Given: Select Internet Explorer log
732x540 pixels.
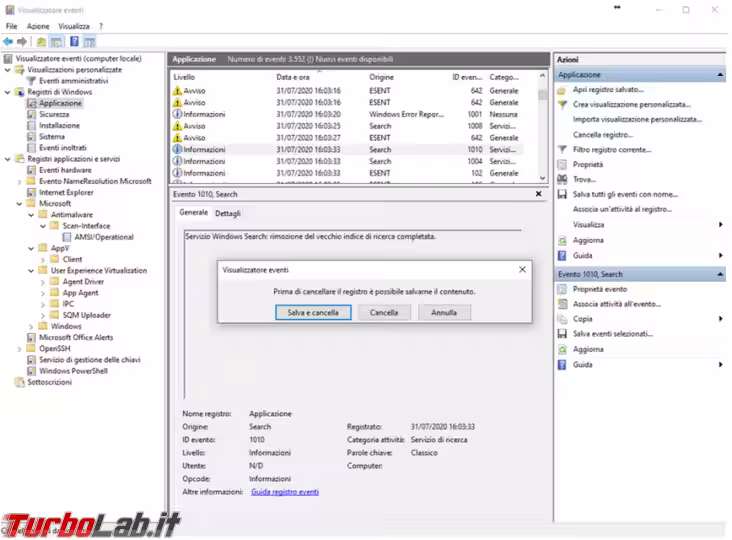Looking at the screenshot, I should pos(66,193).
